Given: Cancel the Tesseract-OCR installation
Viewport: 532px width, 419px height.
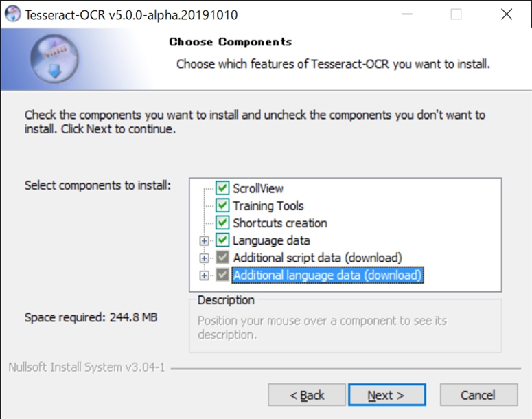Looking at the screenshot, I should tap(478, 395).
